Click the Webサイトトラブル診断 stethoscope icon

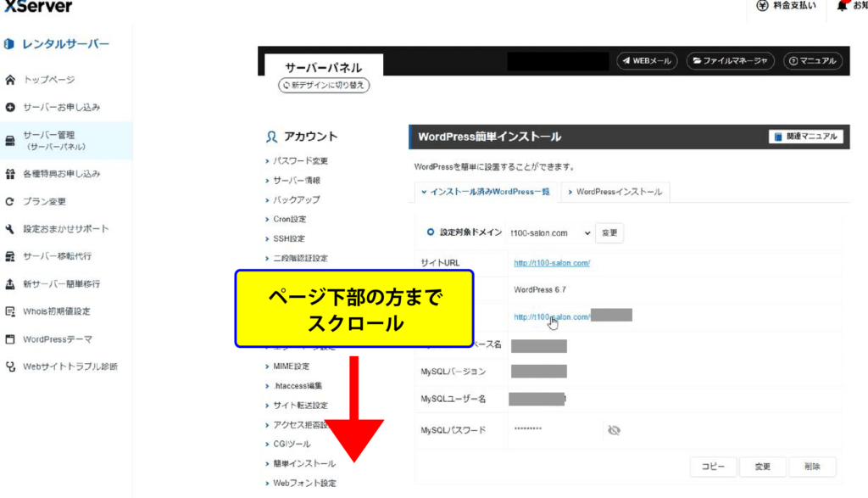click(10, 367)
